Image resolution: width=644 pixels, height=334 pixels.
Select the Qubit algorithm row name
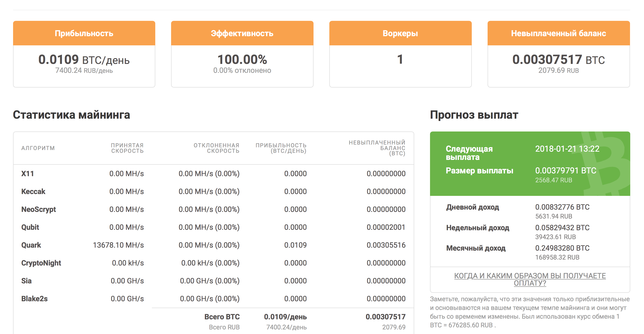[x=30, y=227]
